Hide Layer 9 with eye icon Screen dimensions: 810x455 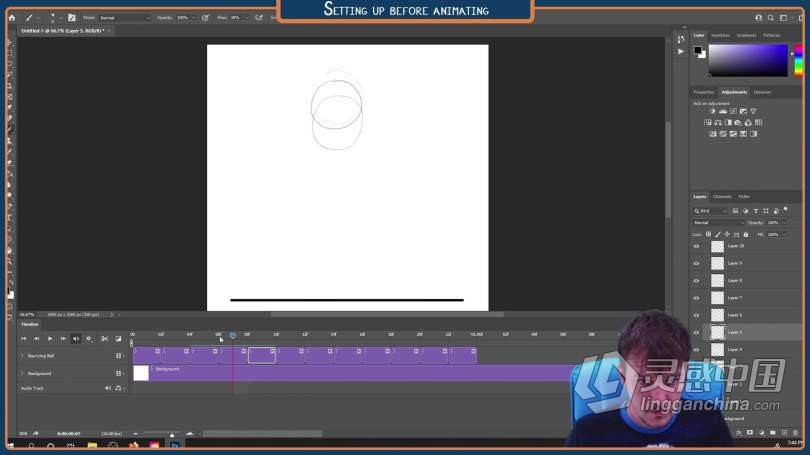tap(696, 263)
